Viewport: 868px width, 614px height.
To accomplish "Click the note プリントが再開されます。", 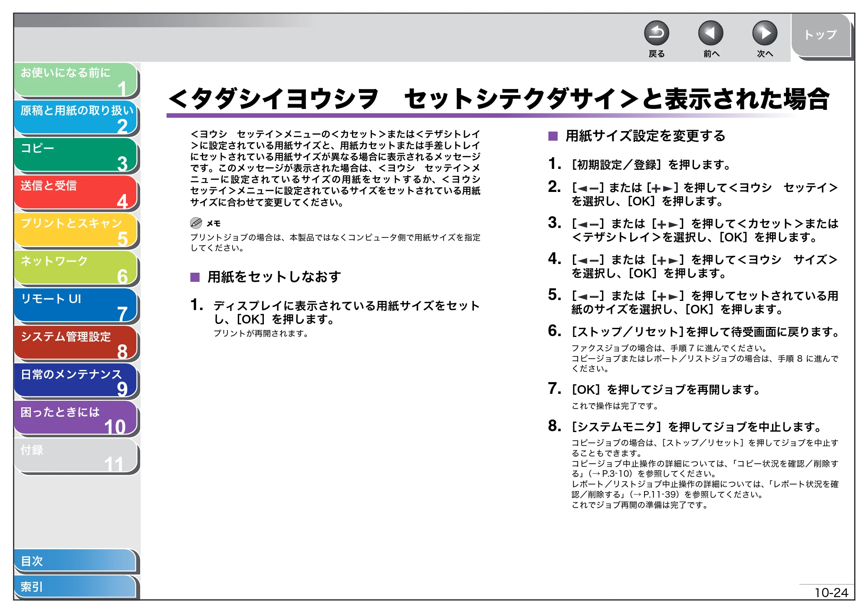I will 261,333.
